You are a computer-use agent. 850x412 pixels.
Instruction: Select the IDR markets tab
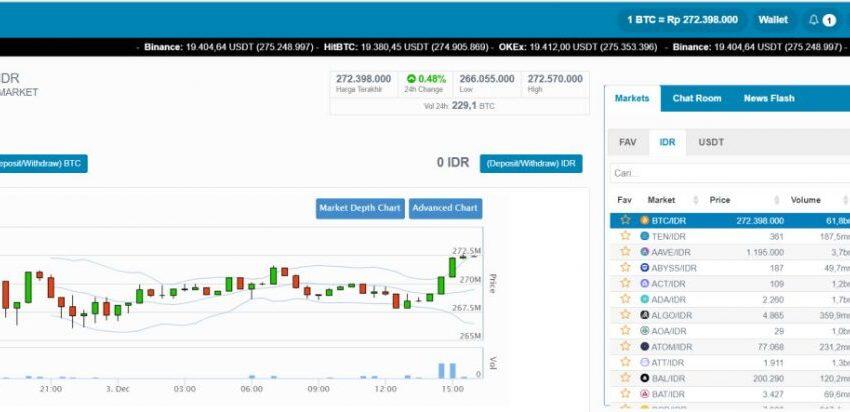click(667, 142)
